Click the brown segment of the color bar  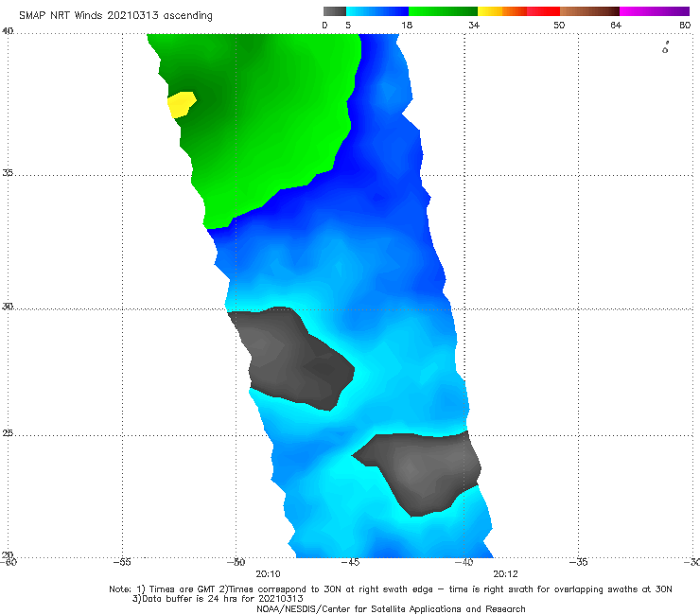coord(589,11)
